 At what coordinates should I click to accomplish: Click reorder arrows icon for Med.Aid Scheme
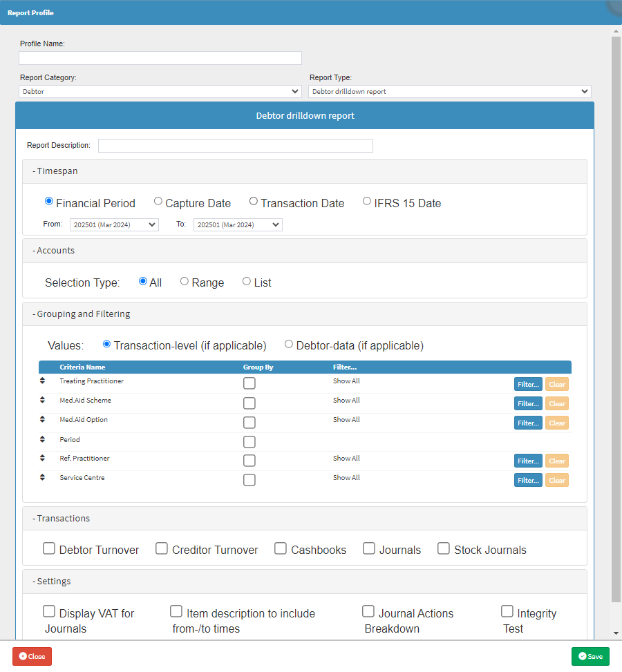(x=42, y=400)
